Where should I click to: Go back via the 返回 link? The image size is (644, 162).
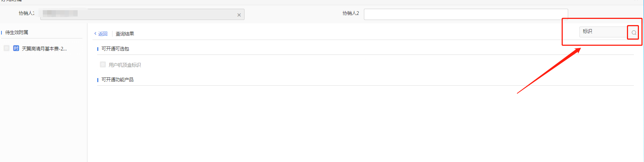103,34
